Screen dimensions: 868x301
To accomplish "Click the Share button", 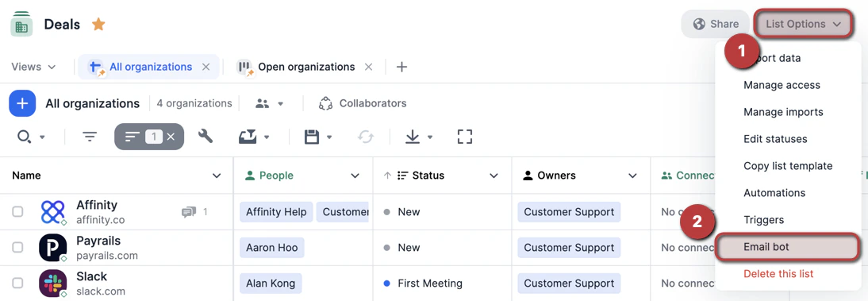I will click(715, 24).
